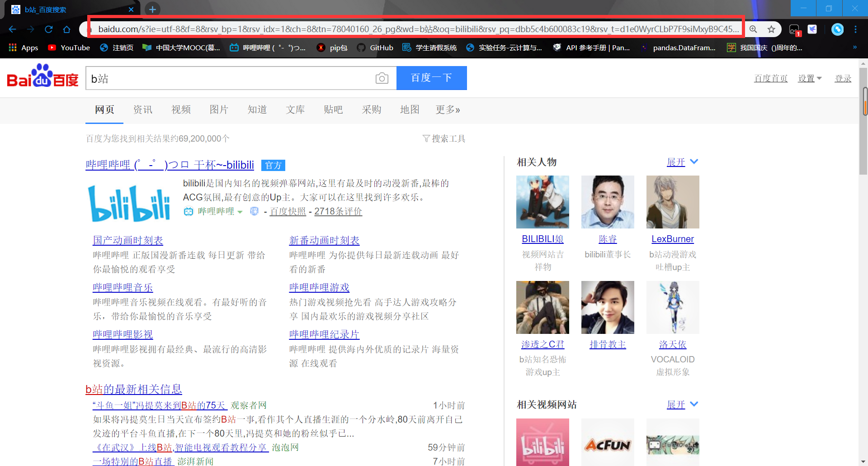
Task: Open the 哔哩哔哩 source dropdown arrow in result
Action: 240,212
